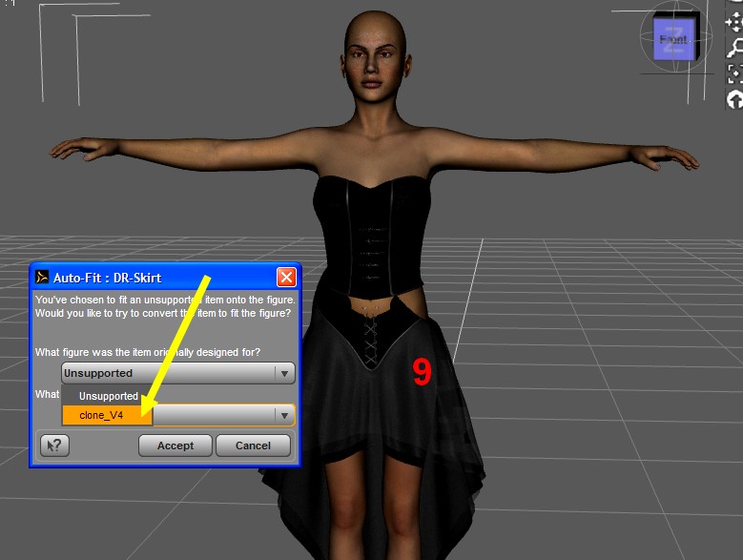Activate the What's This help button
The height and width of the screenshot is (560, 743).
click(55, 446)
